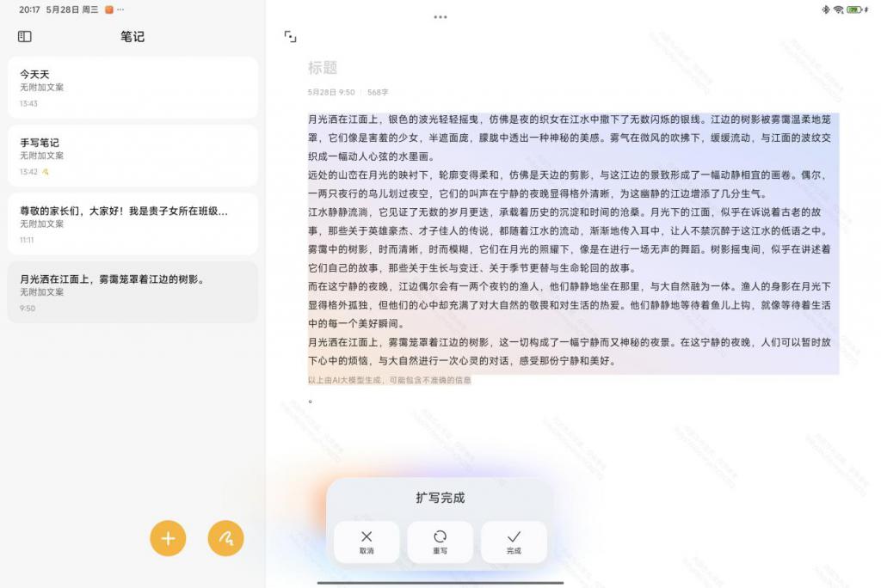Tap the 5月28日 9:50 note date
The image size is (881, 588).
331,92
